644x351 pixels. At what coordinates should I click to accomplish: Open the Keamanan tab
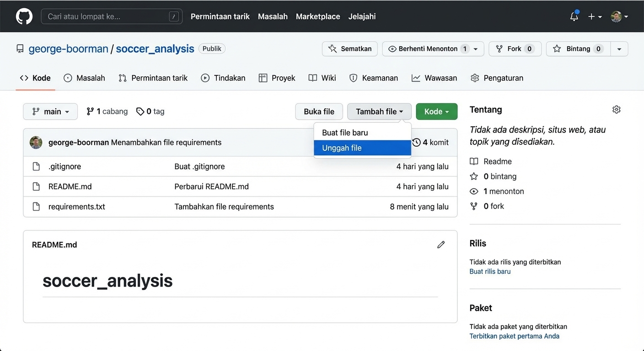point(374,78)
